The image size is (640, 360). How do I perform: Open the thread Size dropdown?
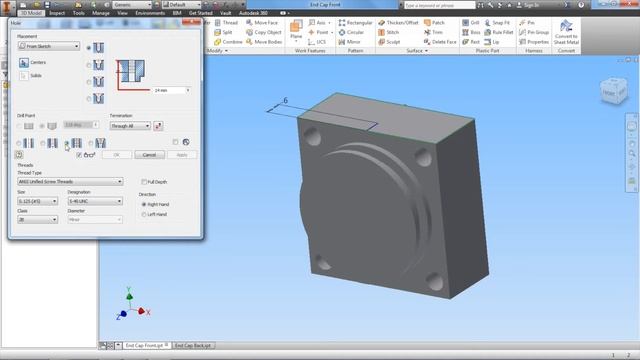pos(38,201)
